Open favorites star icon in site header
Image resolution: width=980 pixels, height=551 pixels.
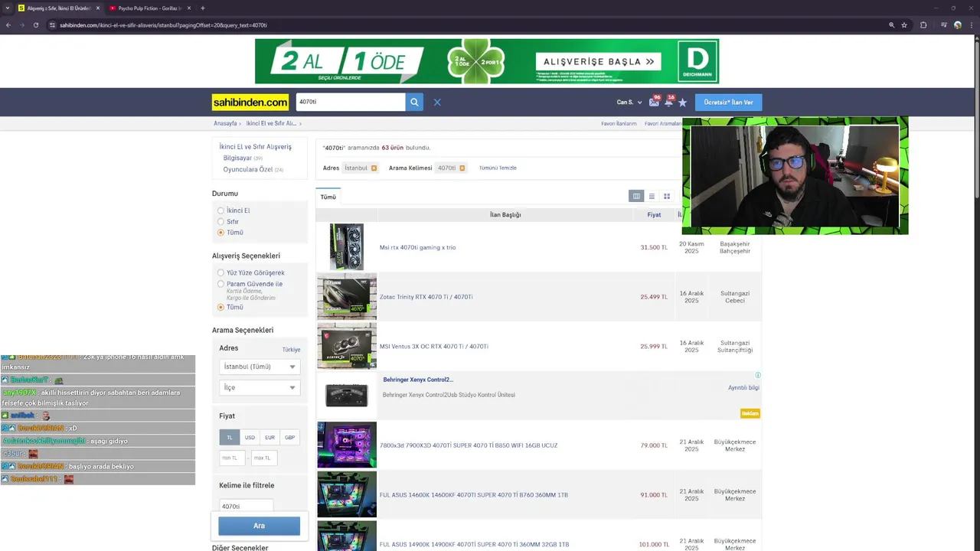point(682,102)
